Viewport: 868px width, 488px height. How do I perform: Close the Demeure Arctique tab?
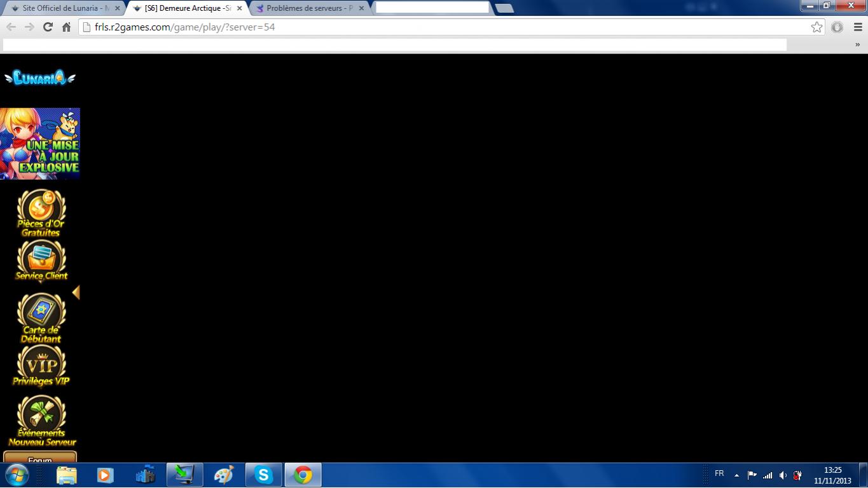[x=240, y=8]
